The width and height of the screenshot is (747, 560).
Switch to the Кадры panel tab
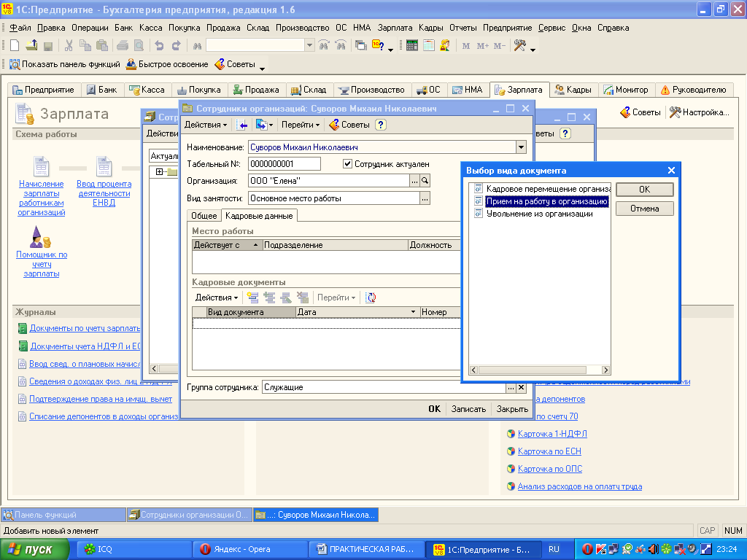[x=573, y=90]
